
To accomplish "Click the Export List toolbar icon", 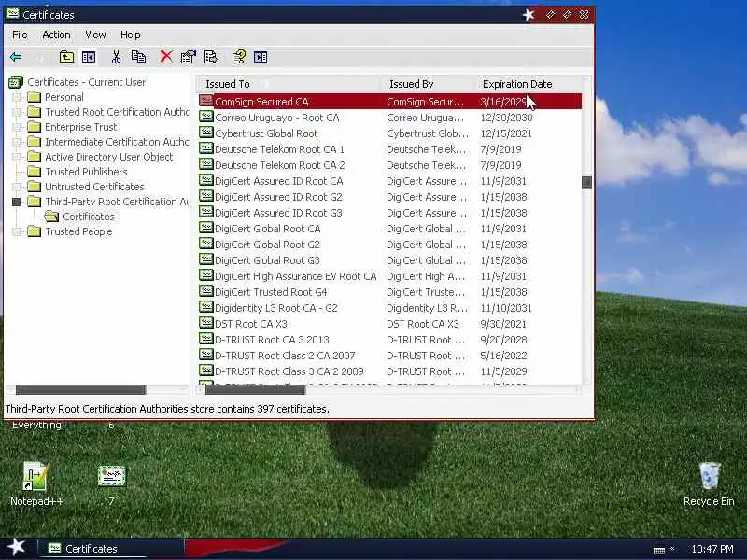I will click(211, 57).
